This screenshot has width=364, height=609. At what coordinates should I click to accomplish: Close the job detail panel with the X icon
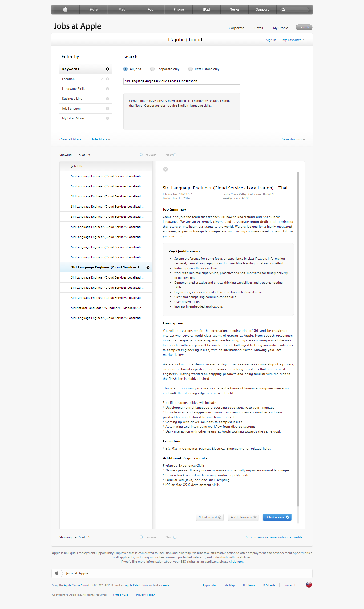pos(165,169)
